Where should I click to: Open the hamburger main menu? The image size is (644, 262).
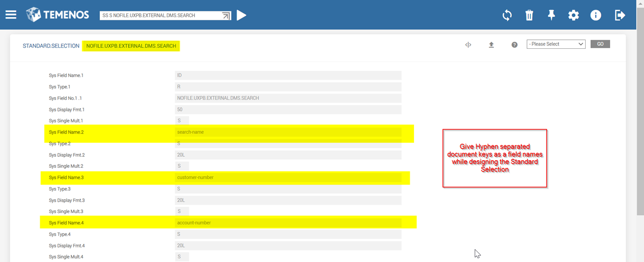pyautogui.click(x=11, y=15)
